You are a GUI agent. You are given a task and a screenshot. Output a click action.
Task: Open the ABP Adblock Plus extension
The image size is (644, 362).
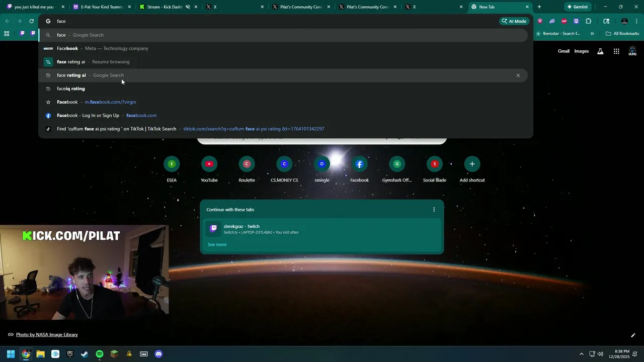(x=564, y=21)
